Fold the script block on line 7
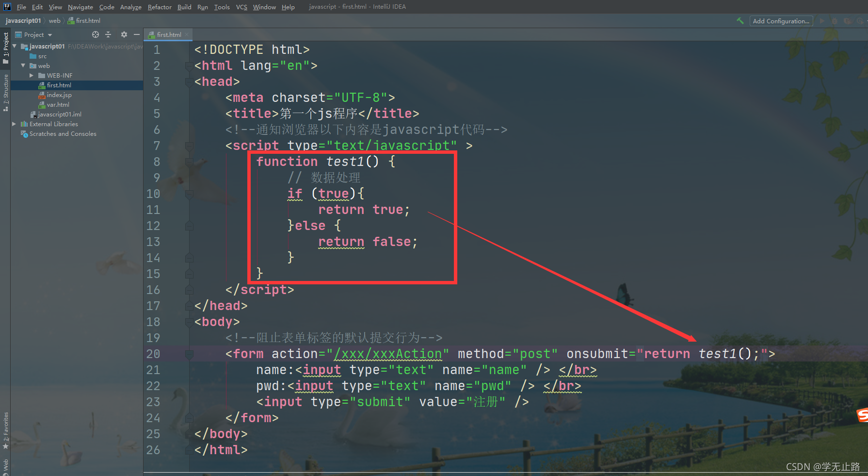 click(189, 146)
